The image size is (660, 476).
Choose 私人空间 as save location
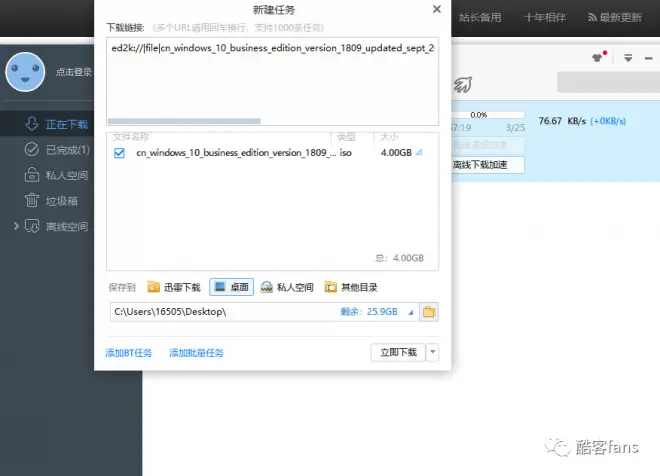(x=287, y=287)
